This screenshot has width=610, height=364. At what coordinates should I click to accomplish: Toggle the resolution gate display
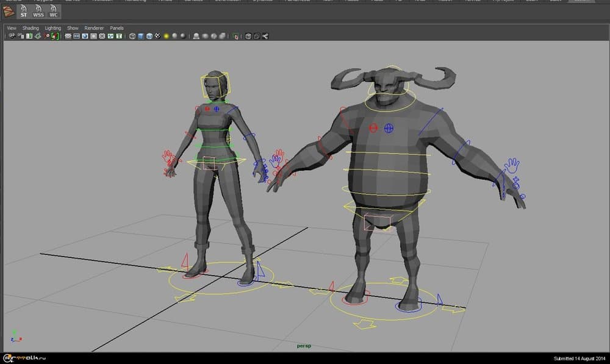(85, 35)
